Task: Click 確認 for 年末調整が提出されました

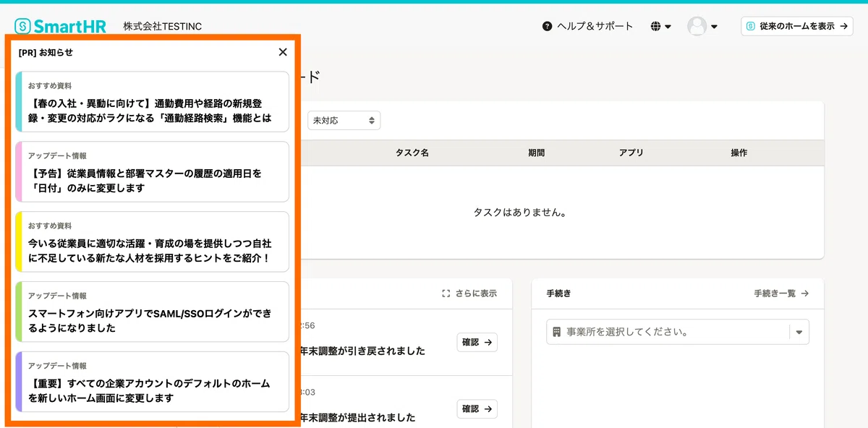Action: coord(477,409)
